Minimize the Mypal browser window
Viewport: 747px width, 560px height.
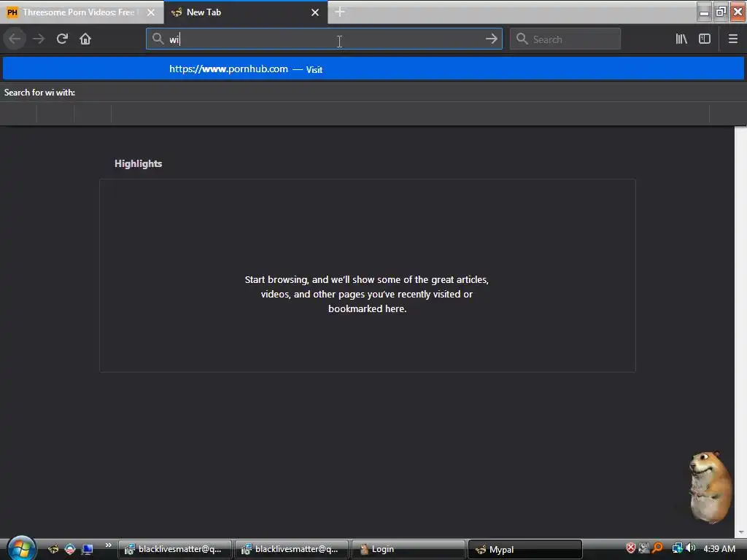pos(704,12)
